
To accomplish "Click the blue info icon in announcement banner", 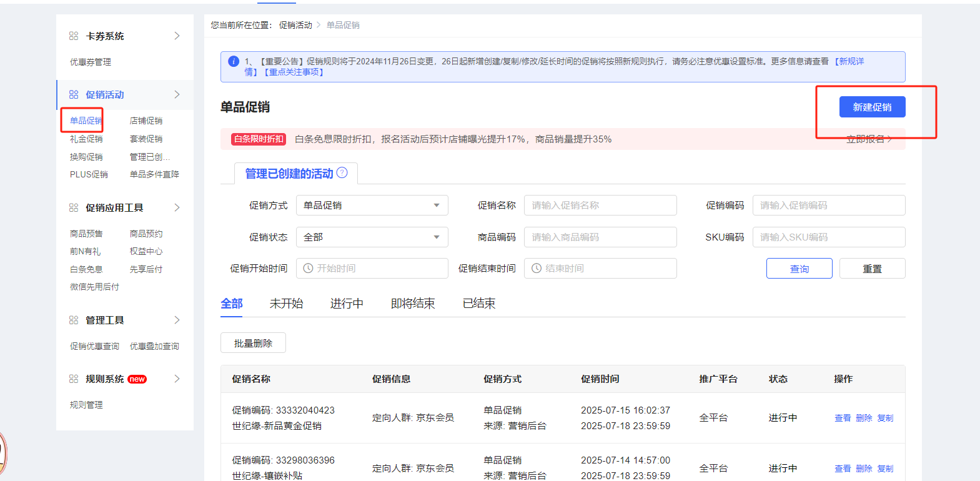I will [234, 61].
